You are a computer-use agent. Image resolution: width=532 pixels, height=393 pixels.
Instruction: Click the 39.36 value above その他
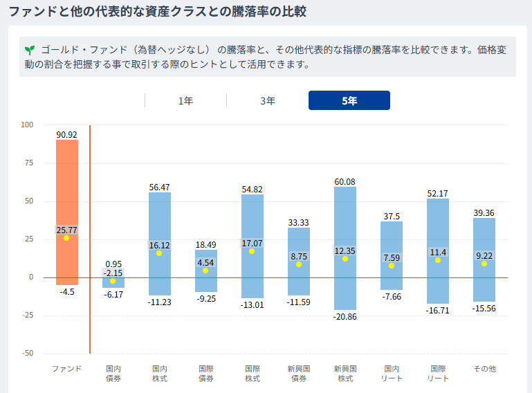pyautogui.click(x=484, y=213)
